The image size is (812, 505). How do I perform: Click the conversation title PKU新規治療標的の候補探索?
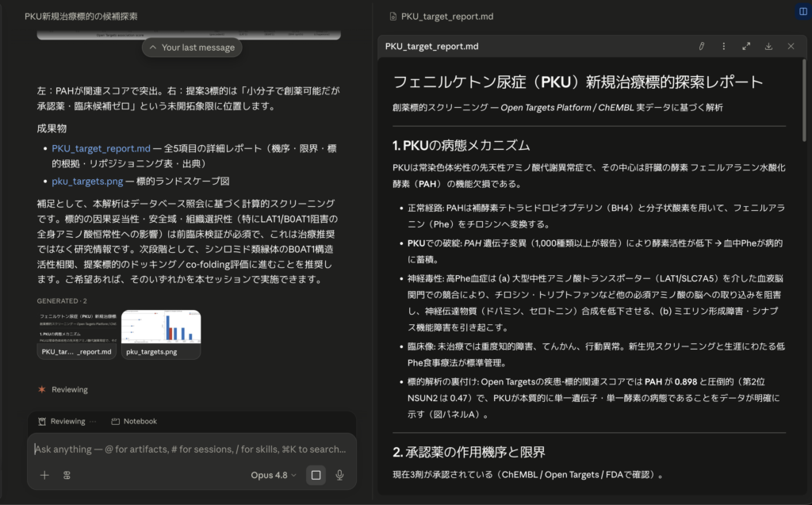(x=82, y=16)
